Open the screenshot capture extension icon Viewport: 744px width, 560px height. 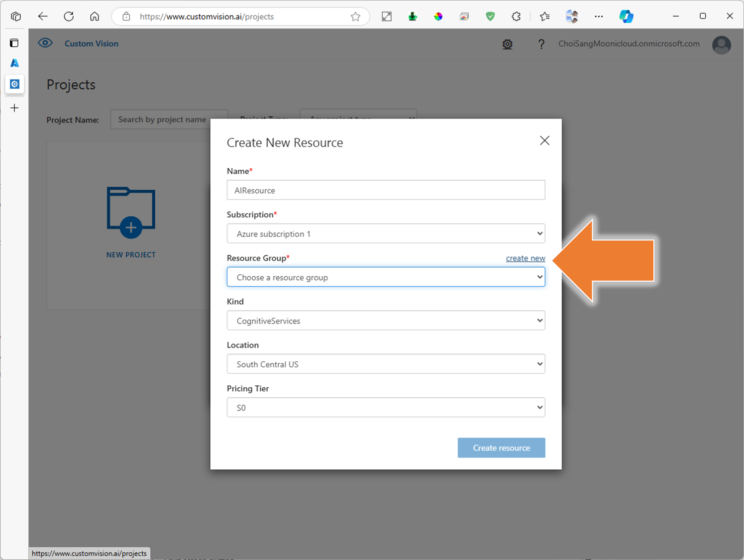387,16
